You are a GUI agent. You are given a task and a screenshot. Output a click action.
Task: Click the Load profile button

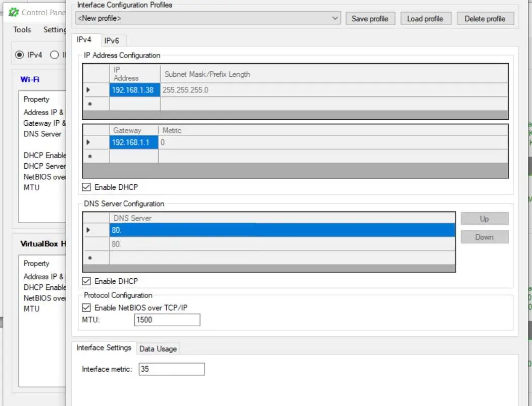tap(425, 19)
